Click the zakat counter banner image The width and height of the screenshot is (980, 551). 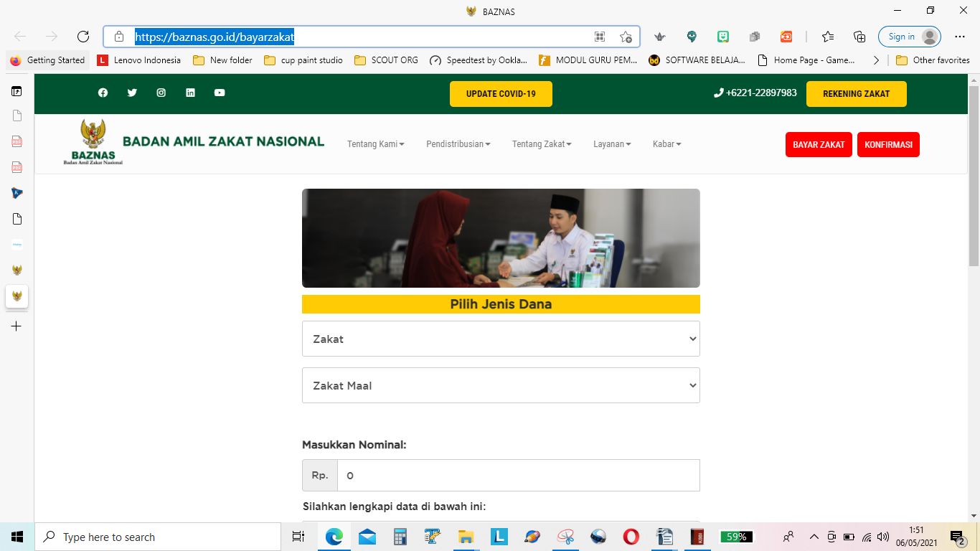(501, 238)
